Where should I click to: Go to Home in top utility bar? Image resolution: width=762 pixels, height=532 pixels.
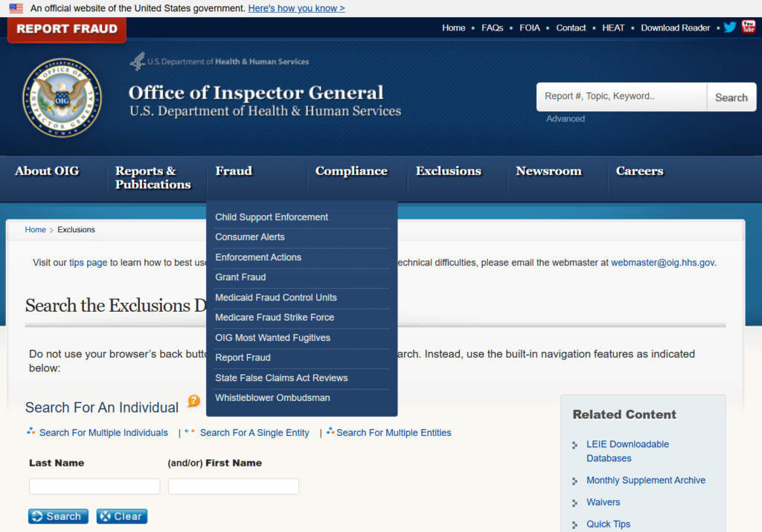click(453, 28)
